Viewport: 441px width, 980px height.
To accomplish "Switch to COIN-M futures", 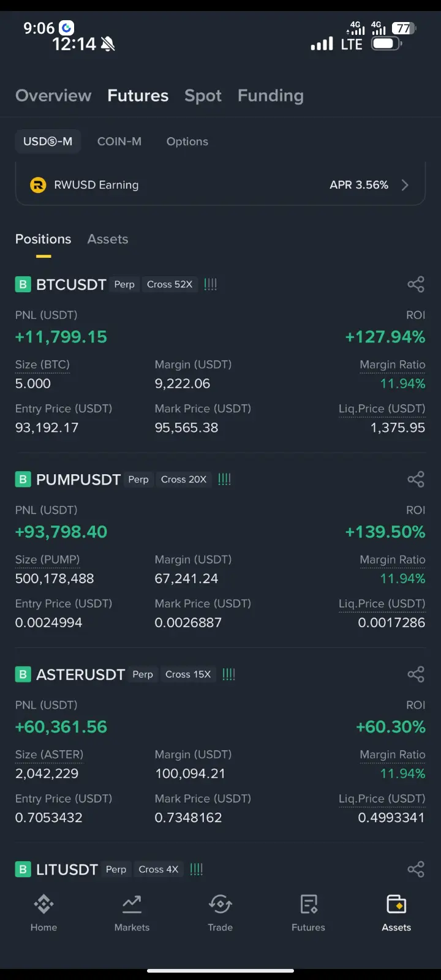I will point(119,141).
